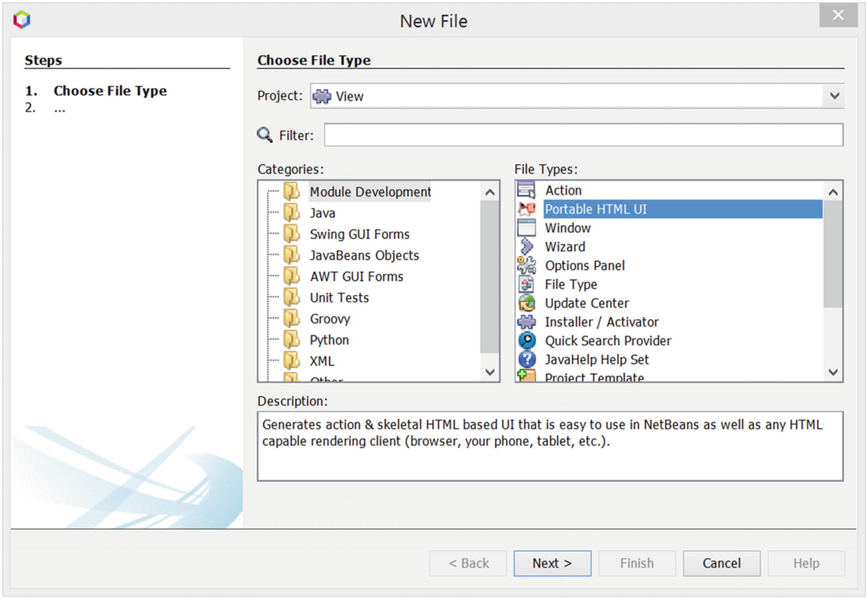The width and height of the screenshot is (868, 599).
Task: Select the Unit Tests category
Action: pos(339,297)
